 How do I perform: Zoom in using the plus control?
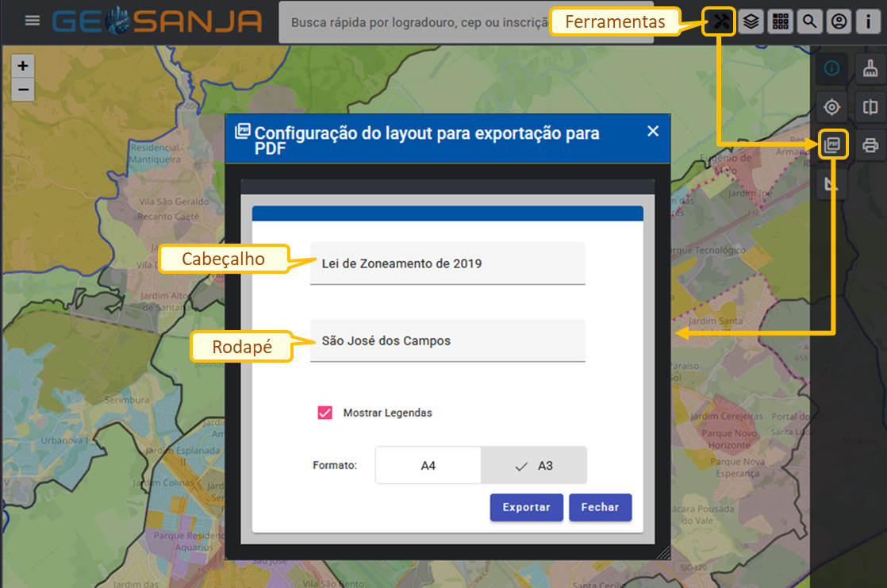pos(22,65)
